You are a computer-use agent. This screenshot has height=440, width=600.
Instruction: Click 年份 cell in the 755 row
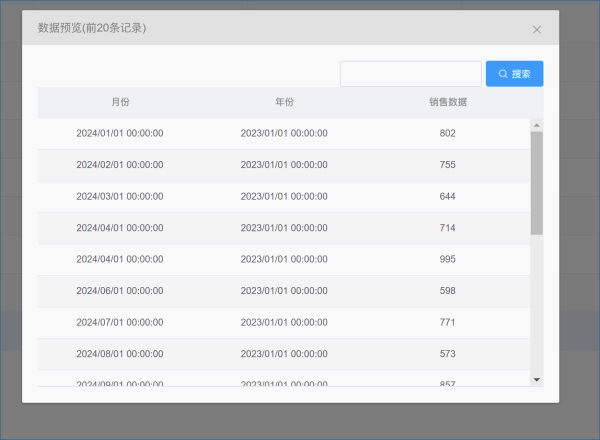coord(284,165)
